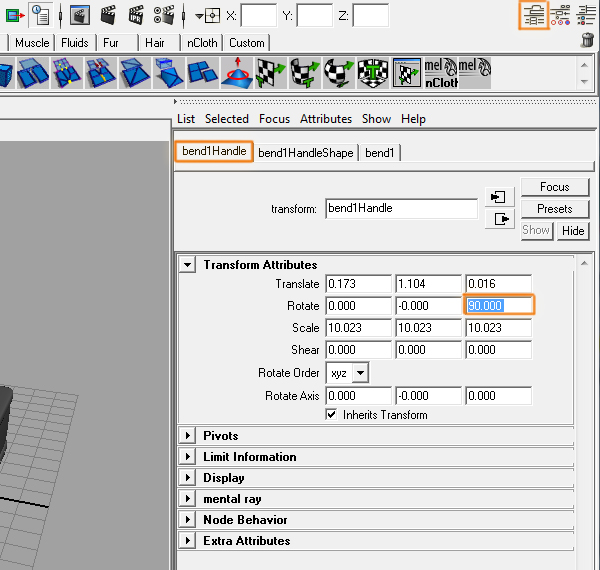Open the Channel Box toggle icon
The height and width of the screenshot is (570, 600).
(x=586, y=14)
